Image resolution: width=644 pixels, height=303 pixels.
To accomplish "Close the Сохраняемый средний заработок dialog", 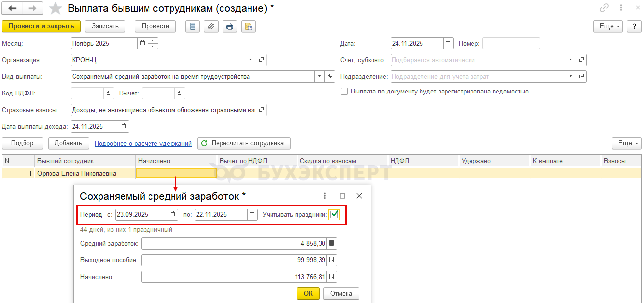I will point(359,196).
